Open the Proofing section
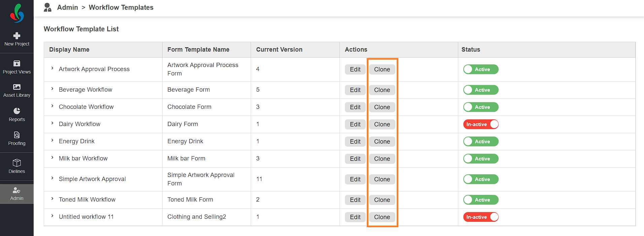Screen dimensions: 644x236 click(x=17, y=139)
